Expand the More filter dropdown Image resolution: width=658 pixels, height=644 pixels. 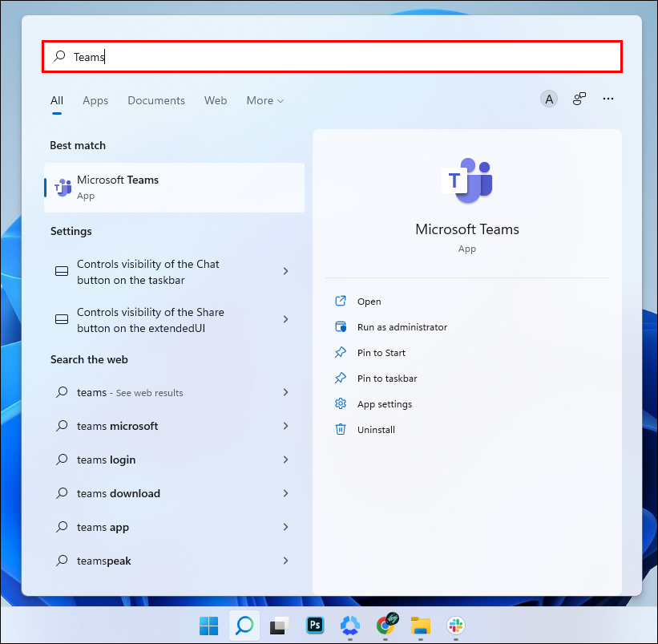(265, 101)
